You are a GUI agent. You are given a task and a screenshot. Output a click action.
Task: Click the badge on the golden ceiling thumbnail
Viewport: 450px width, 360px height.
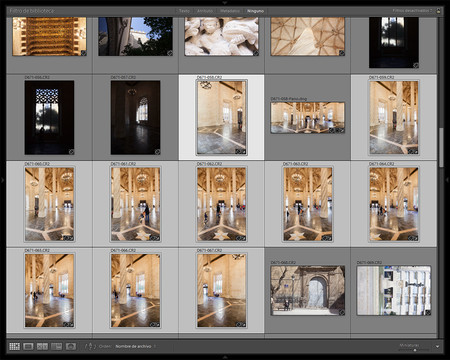point(83,53)
